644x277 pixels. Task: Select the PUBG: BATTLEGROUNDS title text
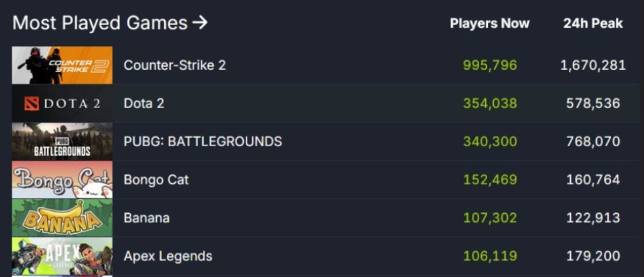pos(203,141)
